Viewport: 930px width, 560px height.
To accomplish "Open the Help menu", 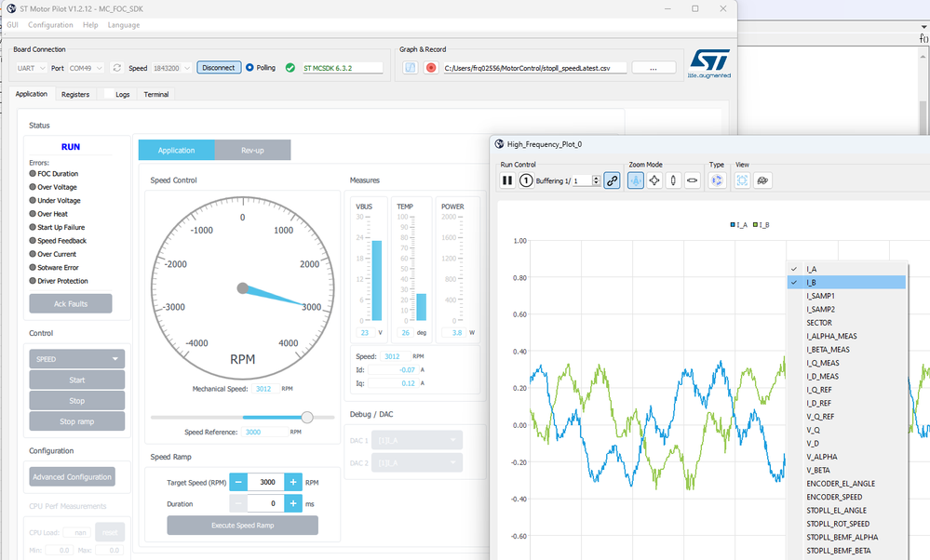I will click(90, 25).
